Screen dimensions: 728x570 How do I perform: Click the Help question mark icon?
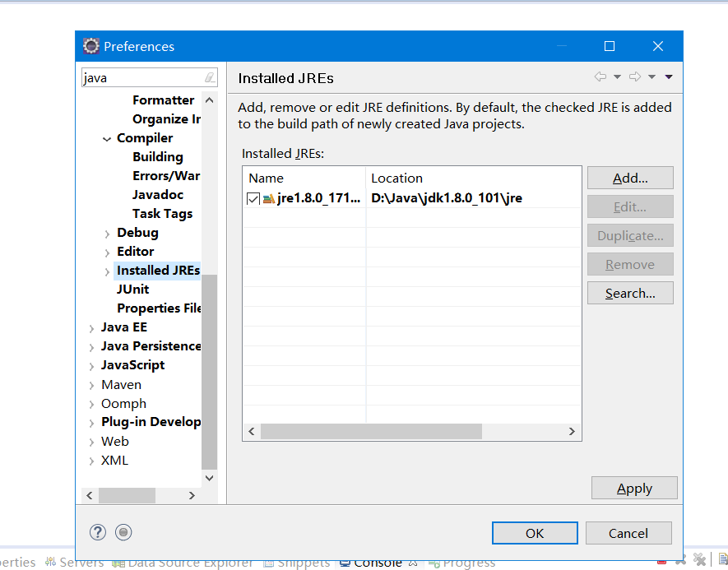pyautogui.click(x=97, y=532)
